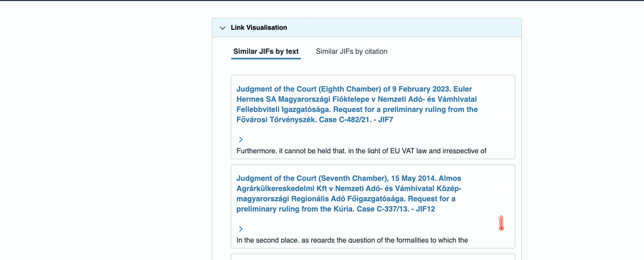Expand the Euler Hermes judgment excerpt arrow

[x=241, y=139]
